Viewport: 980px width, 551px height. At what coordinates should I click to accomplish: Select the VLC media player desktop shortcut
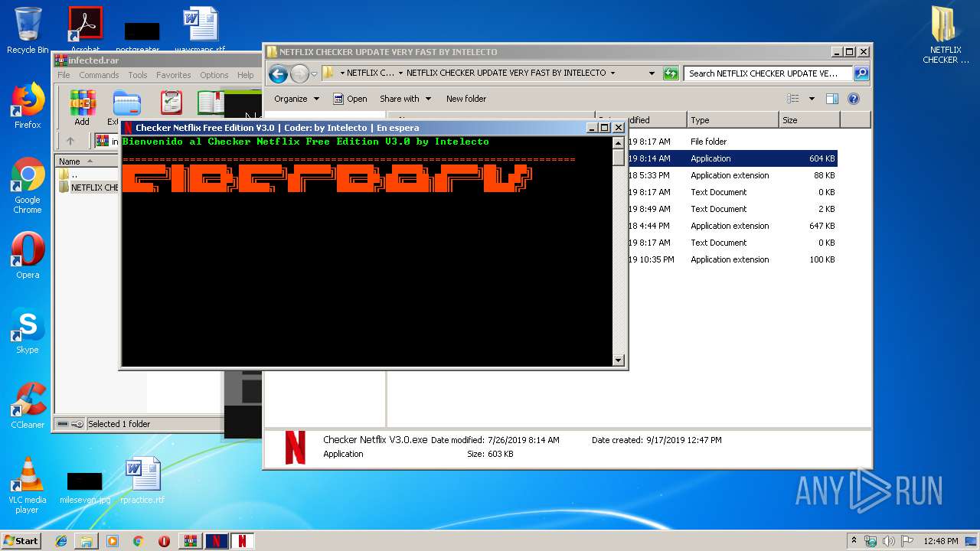click(28, 485)
